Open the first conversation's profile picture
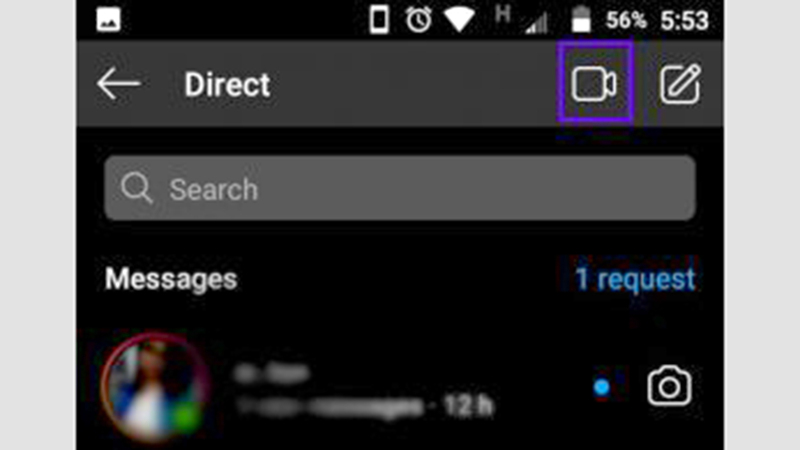Screen dimensions: 800x450 click(x=153, y=388)
